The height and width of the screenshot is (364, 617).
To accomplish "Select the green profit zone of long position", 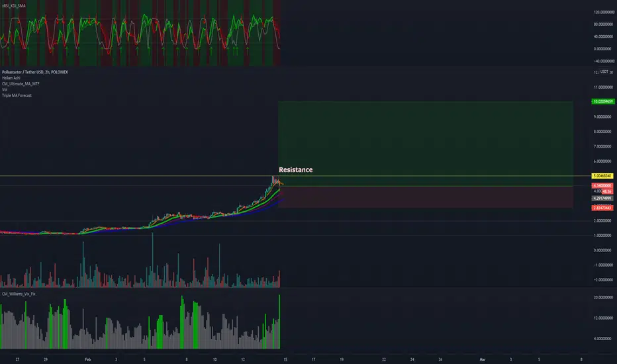I will coord(426,144).
